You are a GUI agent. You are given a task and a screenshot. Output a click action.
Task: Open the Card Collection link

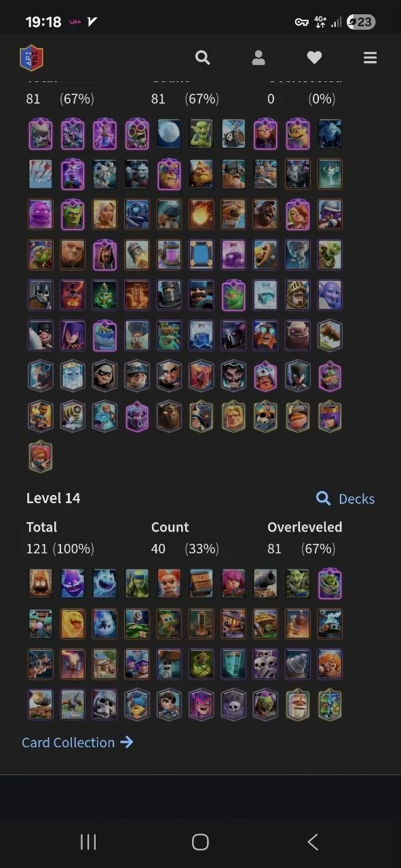pos(77,743)
